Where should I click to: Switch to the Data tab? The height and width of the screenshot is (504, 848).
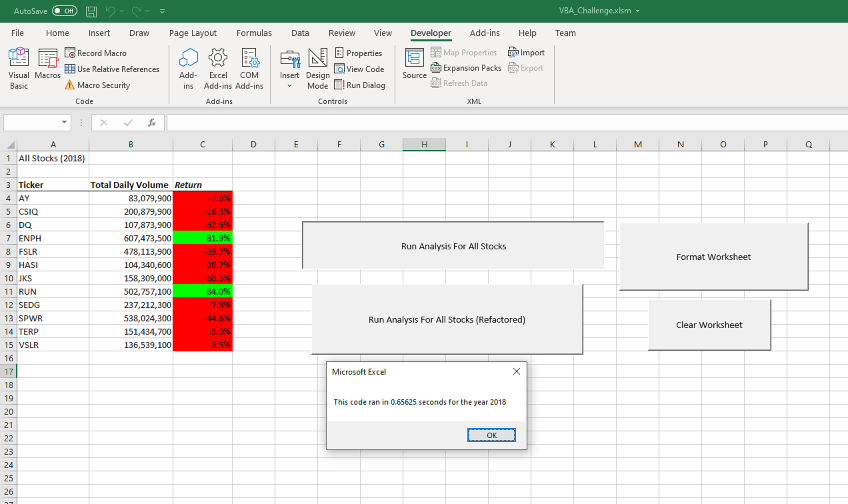click(x=300, y=33)
